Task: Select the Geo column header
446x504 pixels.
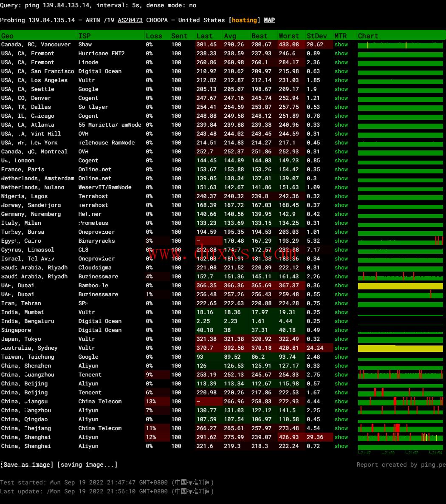Action: 7,36
